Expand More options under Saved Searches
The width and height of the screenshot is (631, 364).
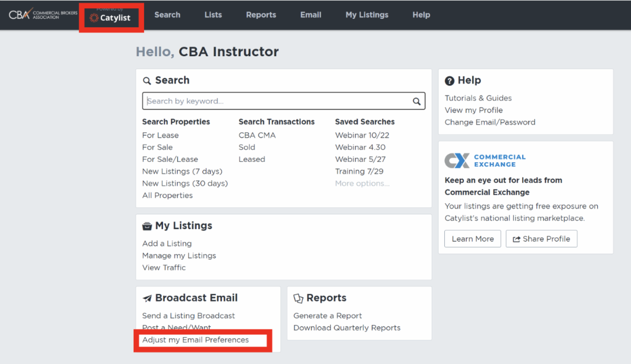[x=362, y=183]
